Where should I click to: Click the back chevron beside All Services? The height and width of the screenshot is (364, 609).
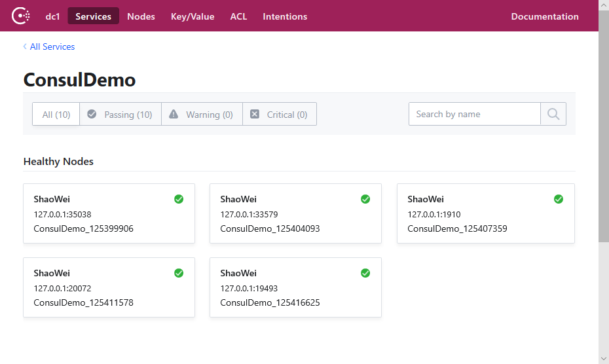[x=25, y=46]
